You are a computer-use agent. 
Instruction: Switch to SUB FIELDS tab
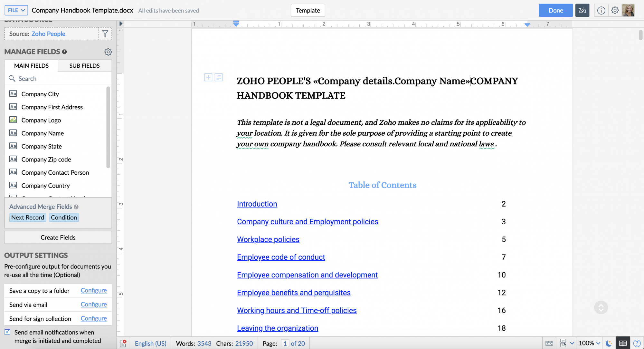click(85, 66)
